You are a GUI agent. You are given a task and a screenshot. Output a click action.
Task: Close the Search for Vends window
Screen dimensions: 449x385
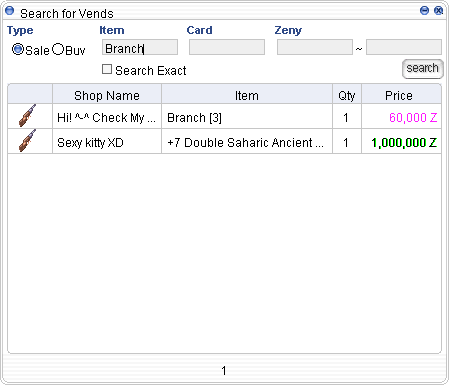pos(438,11)
